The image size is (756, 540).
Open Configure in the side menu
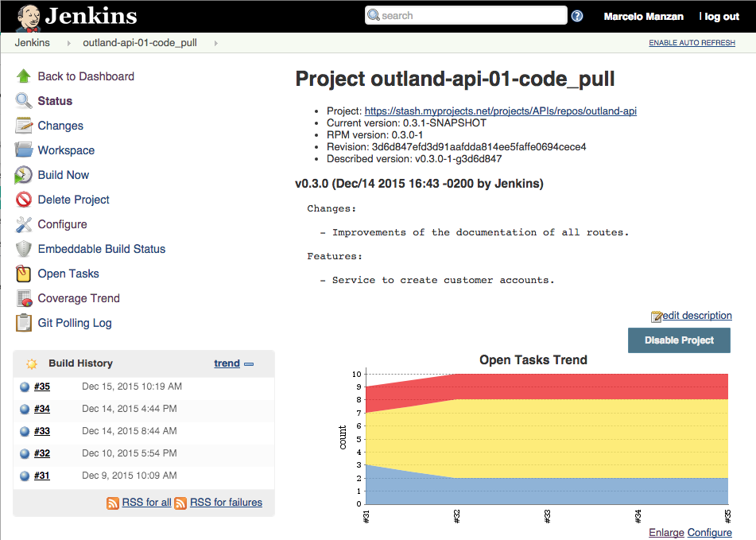tap(62, 224)
